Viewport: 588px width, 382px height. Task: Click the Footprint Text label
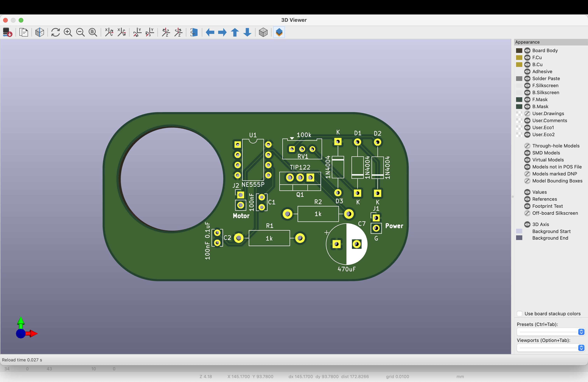click(x=548, y=206)
